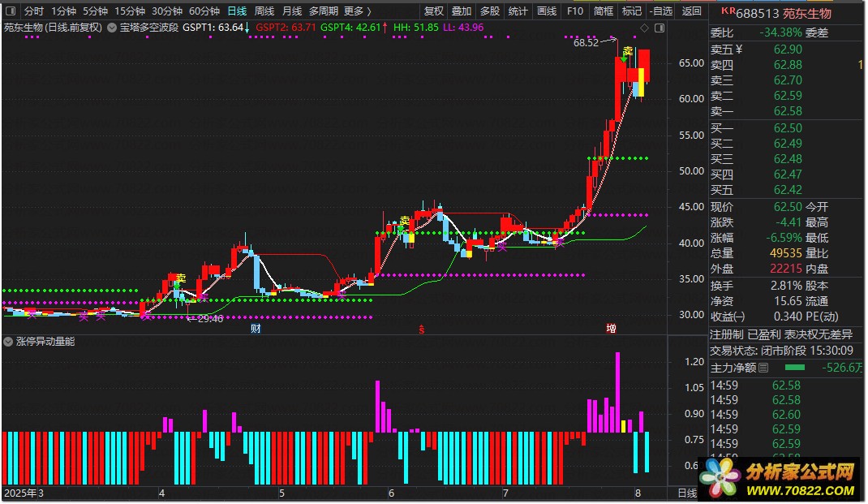Open the 多周期 multi-period view

click(x=324, y=11)
